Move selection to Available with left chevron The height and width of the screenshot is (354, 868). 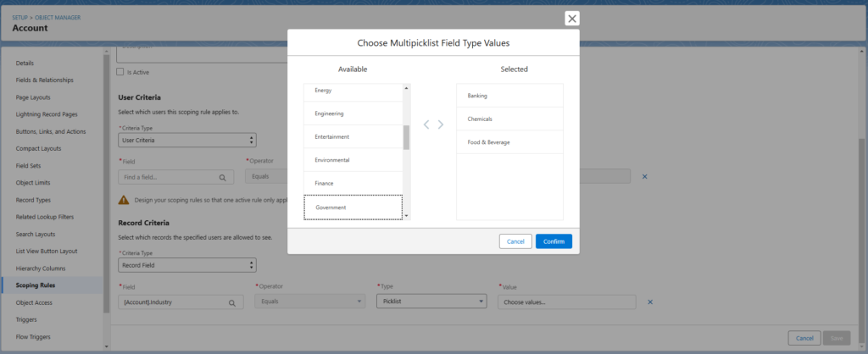click(426, 124)
